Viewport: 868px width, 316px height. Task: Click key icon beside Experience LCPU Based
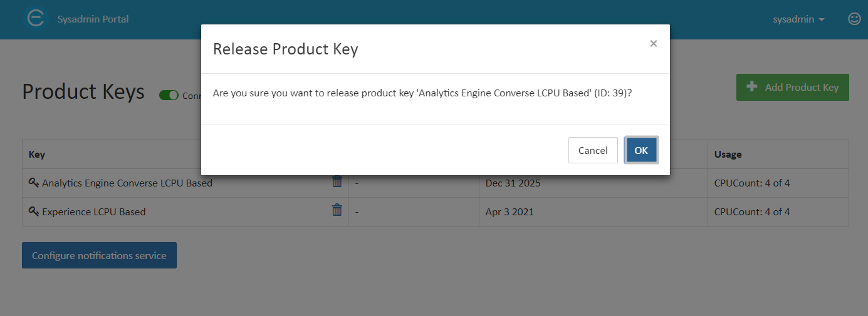[34, 212]
